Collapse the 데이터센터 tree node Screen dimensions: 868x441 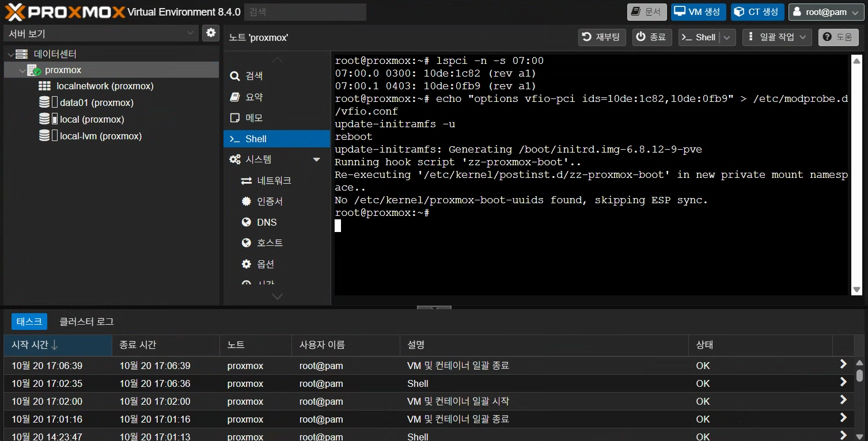[10, 54]
